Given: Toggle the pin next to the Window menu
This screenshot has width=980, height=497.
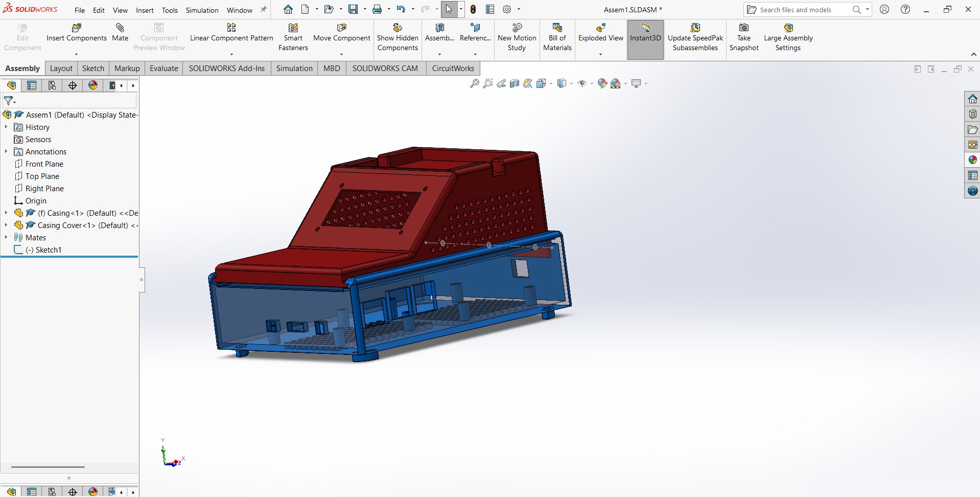Looking at the screenshot, I should (x=264, y=9).
